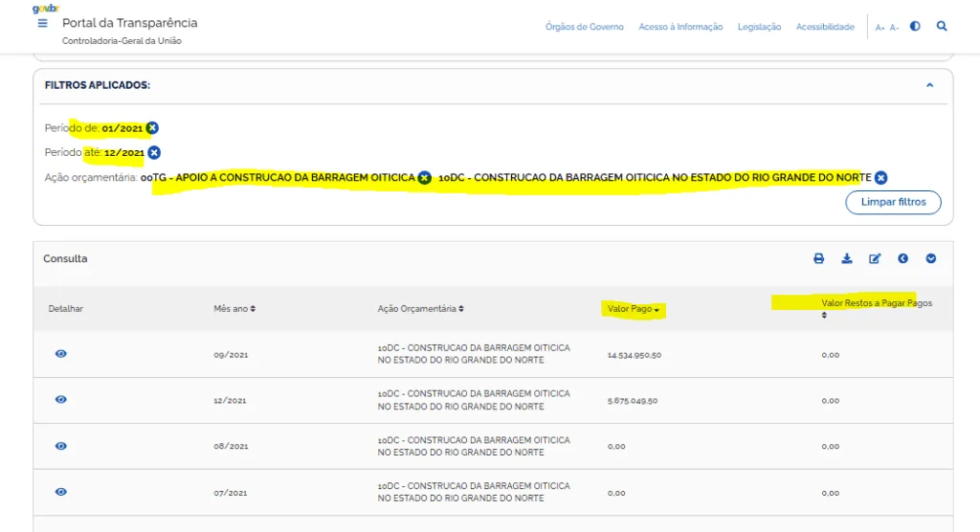Click the Limpar filtros button

pos(893,202)
